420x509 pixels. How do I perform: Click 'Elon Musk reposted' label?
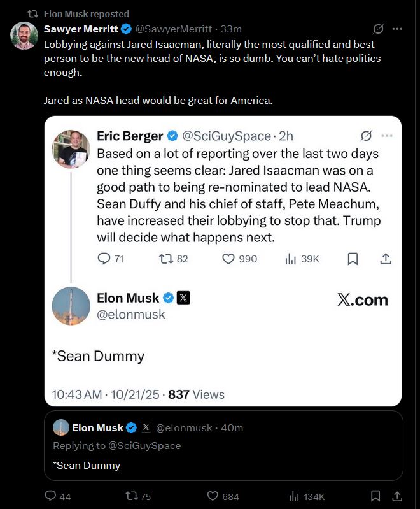click(87, 14)
